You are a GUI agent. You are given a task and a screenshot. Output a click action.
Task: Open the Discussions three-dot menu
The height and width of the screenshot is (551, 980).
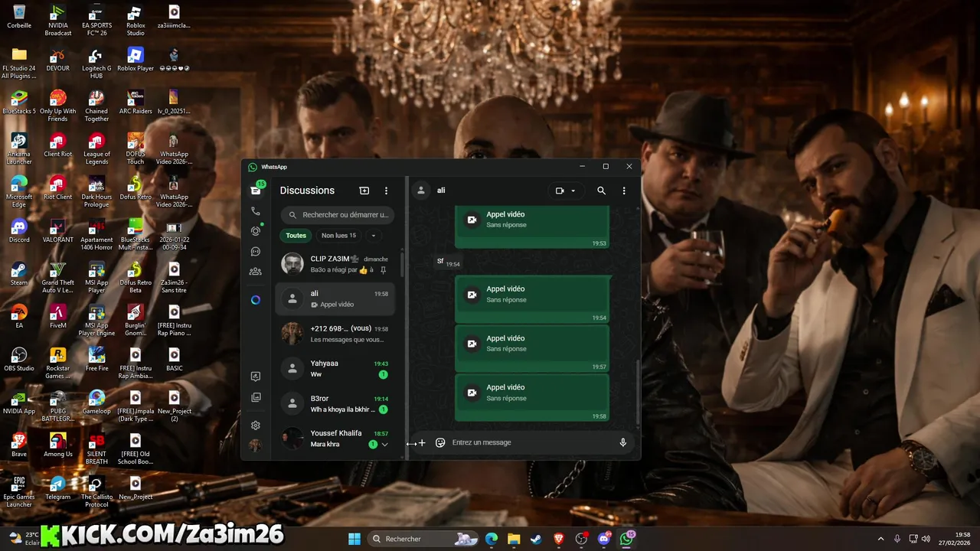click(x=386, y=191)
